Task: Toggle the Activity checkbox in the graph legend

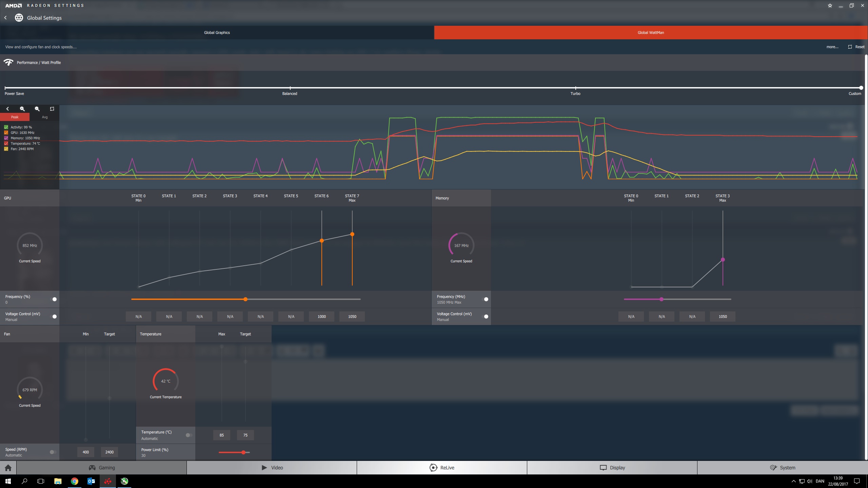Action: (x=6, y=127)
